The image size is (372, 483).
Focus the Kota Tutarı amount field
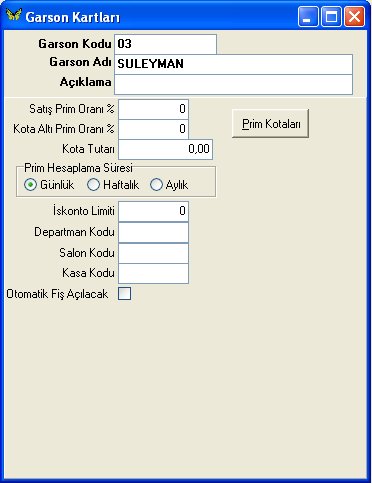coord(165,150)
